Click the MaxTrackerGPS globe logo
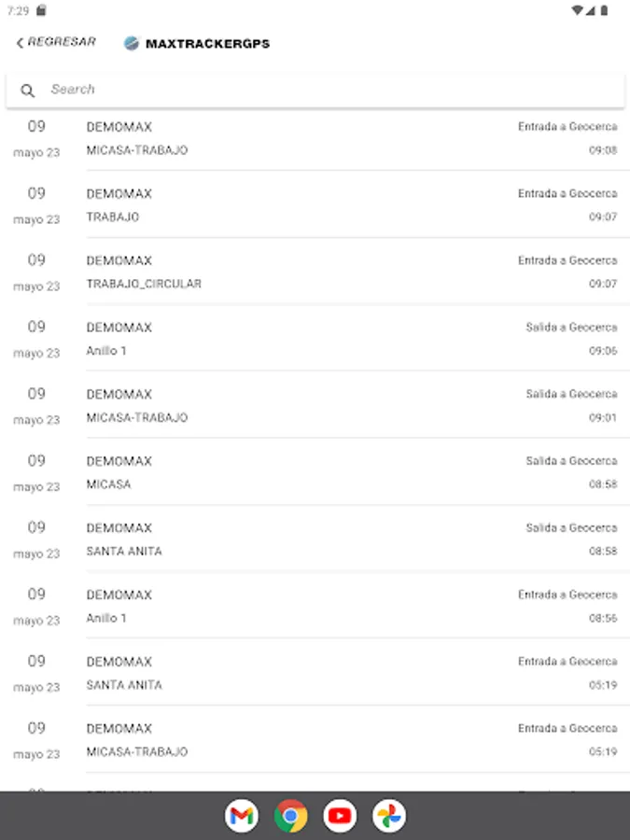Viewport: 630px width, 840px height. click(132, 43)
